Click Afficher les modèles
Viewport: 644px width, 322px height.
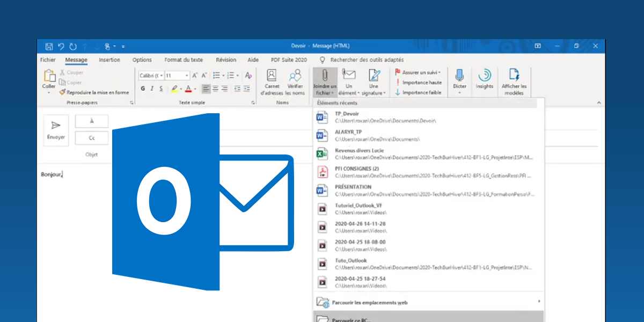[514, 82]
